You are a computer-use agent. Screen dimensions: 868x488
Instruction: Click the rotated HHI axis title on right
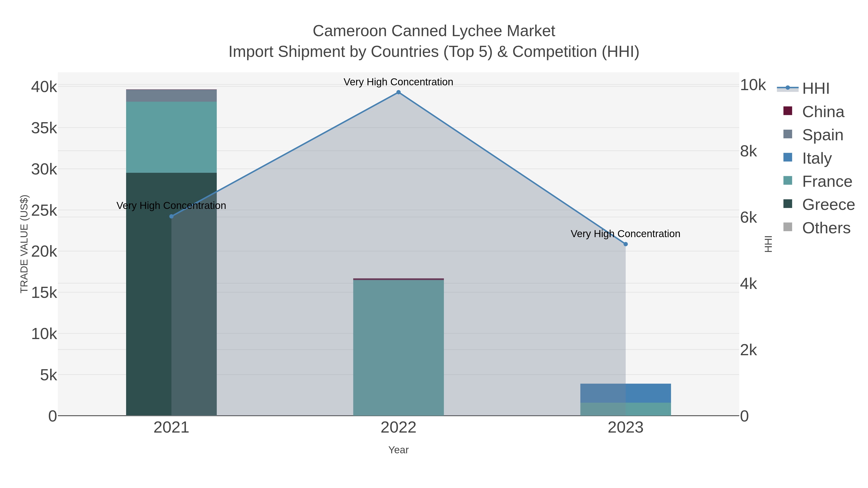768,244
